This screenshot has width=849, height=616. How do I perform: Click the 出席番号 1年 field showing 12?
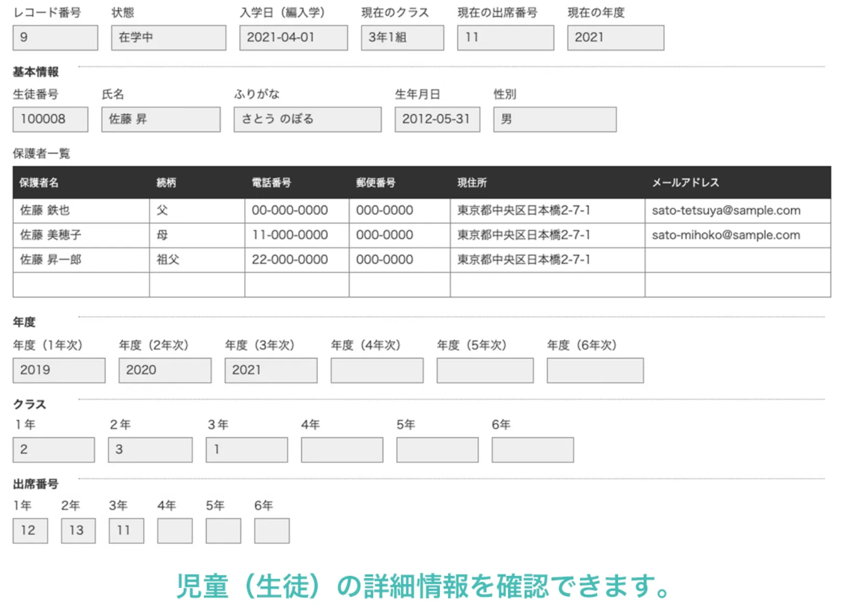pos(30,531)
